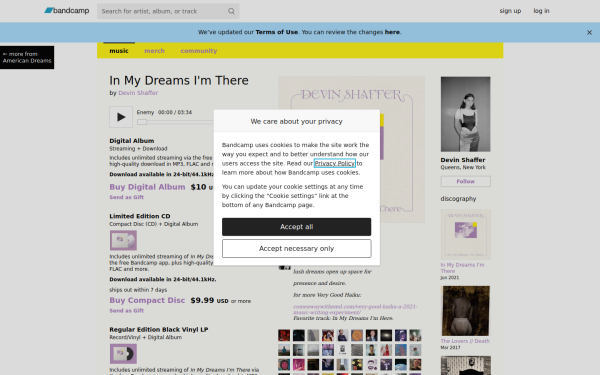This screenshot has height=375, width=600.
Task: Click the Bandcamp logo
Action: (67, 11)
